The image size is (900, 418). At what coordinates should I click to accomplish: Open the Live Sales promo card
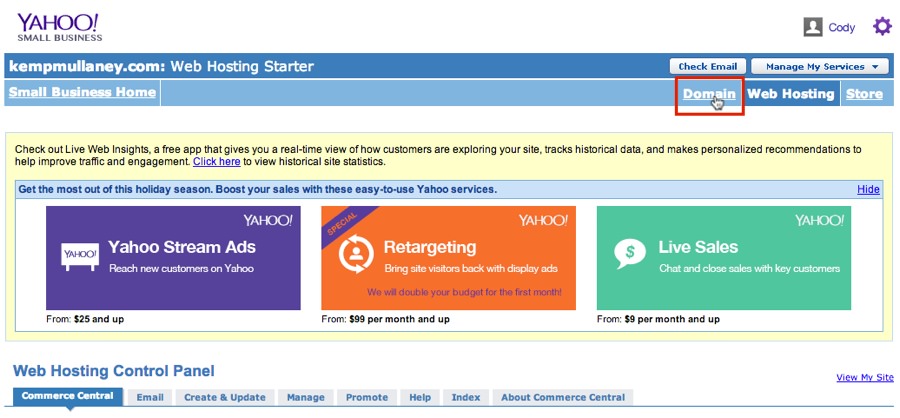pyautogui.click(x=724, y=258)
